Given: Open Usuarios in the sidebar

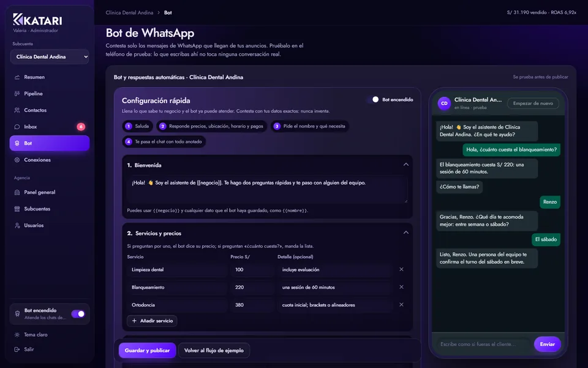Looking at the screenshot, I should (x=50, y=225).
